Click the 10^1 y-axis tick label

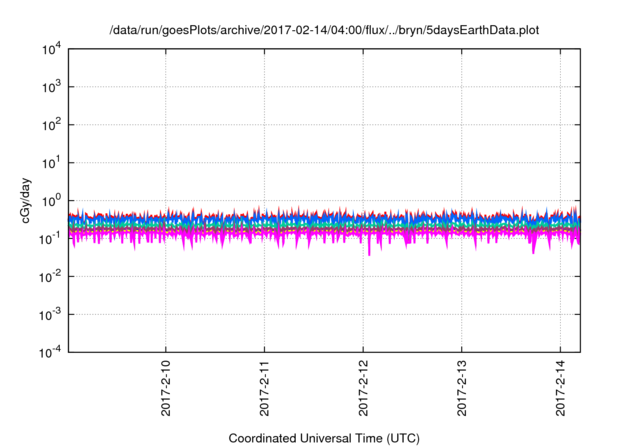click(51, 163)
